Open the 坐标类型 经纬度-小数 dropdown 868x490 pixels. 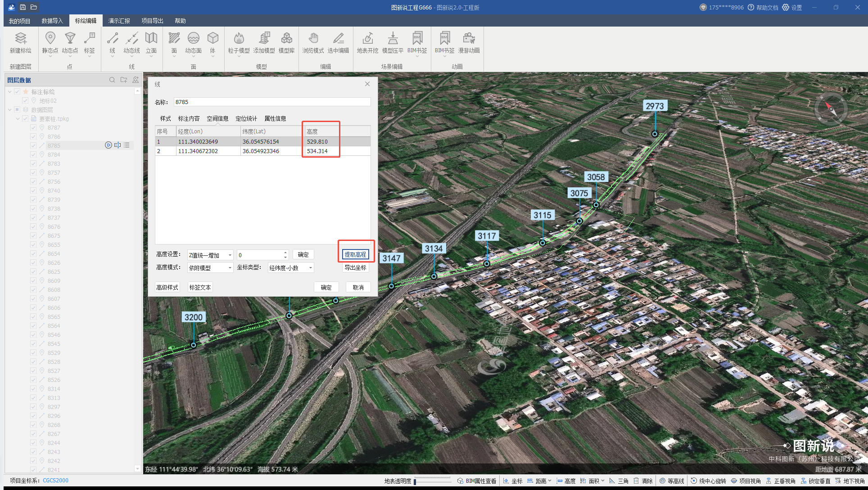(x=291, y=268)
